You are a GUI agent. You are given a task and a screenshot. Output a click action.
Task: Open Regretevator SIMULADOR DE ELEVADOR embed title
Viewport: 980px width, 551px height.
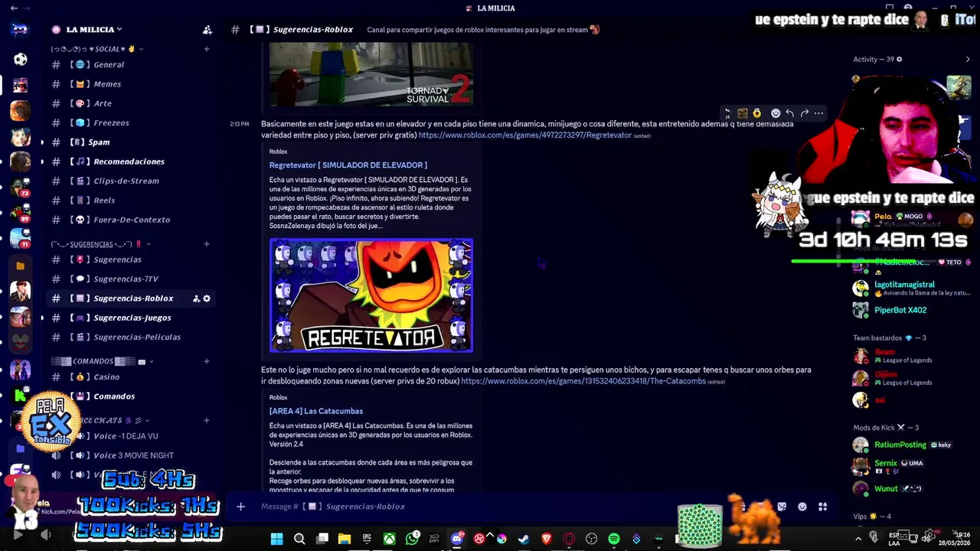[348, 165]
